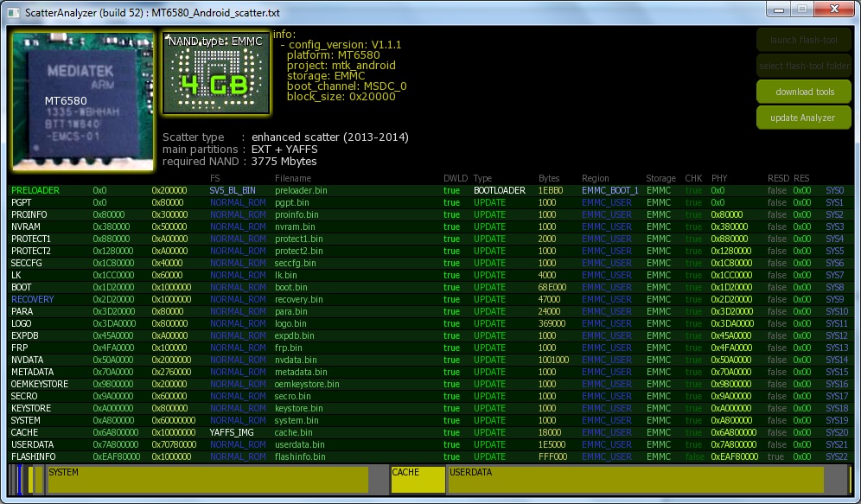Screen dimensions: 861x504
Task: Click the RESD column header
Action: (x=778, y=178)
